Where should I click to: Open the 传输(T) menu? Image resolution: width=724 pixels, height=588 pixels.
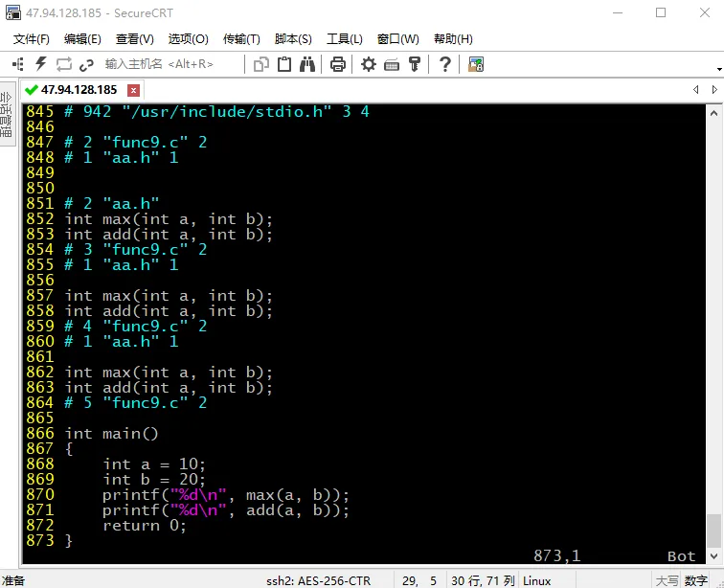(241, 39)
